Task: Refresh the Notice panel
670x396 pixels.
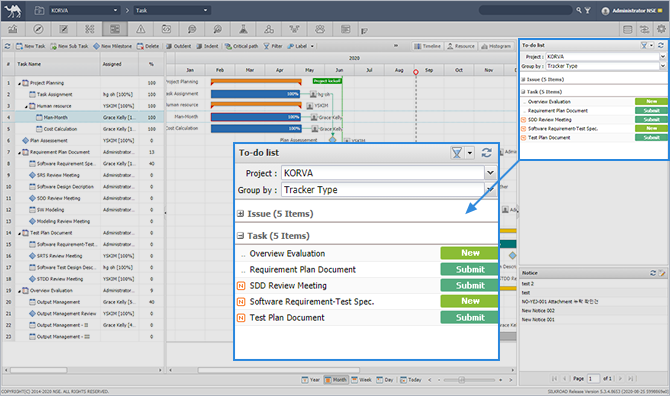Action: (653, 273)
